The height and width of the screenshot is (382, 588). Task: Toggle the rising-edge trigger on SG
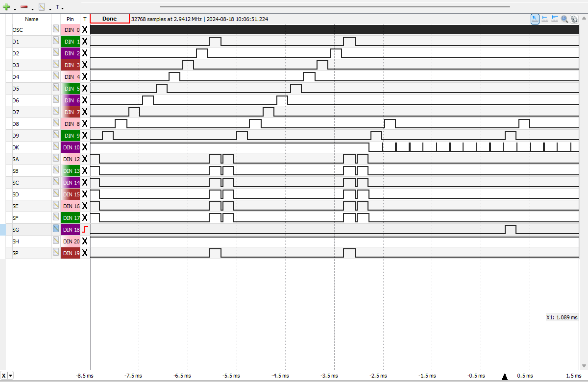pyautogui.click(x=85, y=229)
